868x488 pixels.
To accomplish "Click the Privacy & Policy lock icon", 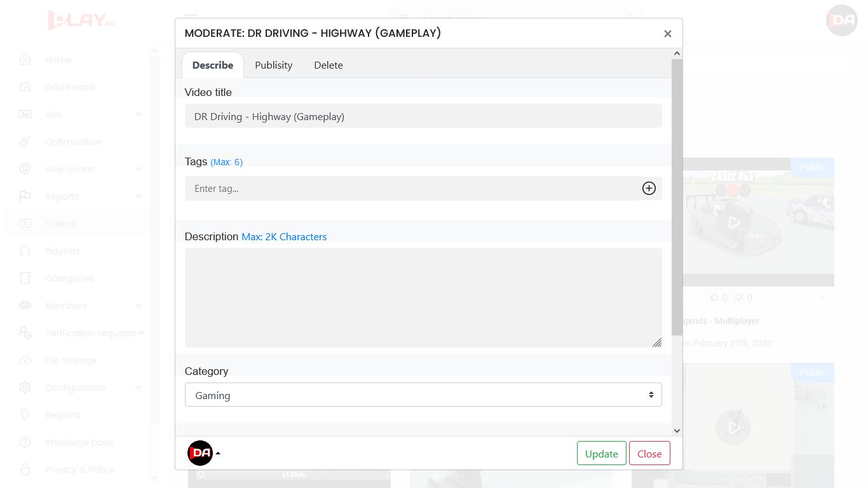I will (x=25, y=470).
